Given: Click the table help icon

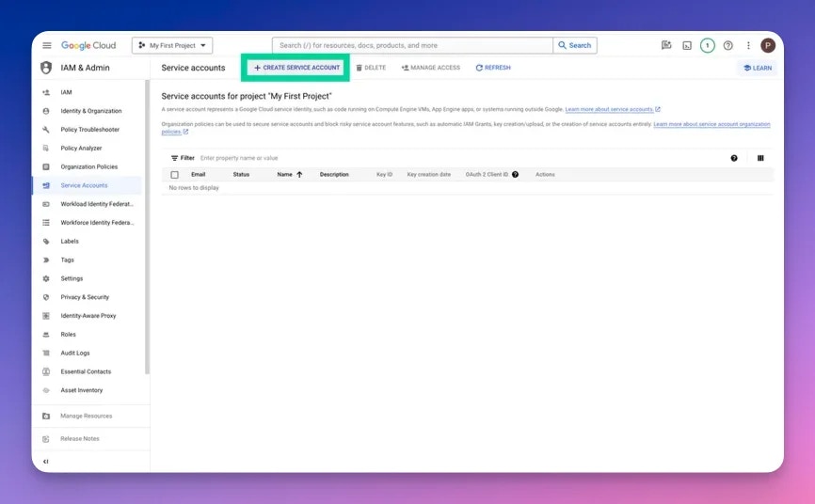Looking at the screenshot, I should coord(734,158).
